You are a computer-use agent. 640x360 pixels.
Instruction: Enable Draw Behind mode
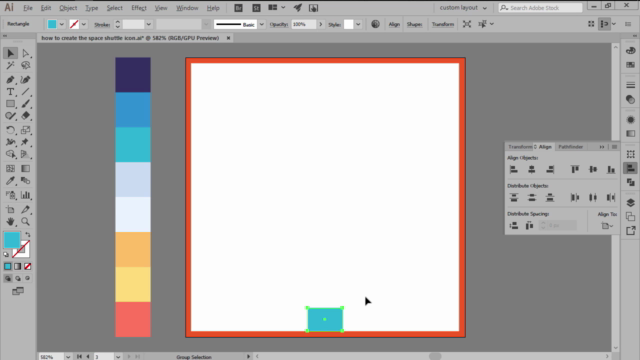click(x=18, y=278)
